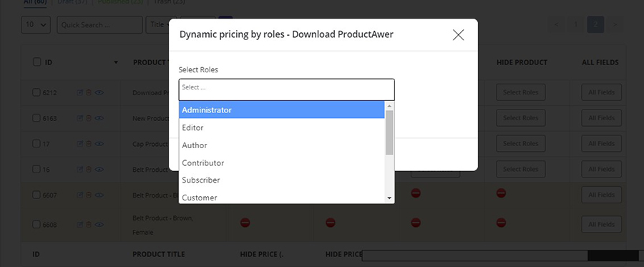The height and width of the screenshot is (267, 644).
Task: Click trash icon for product 6212
Action: coord(88,93)
